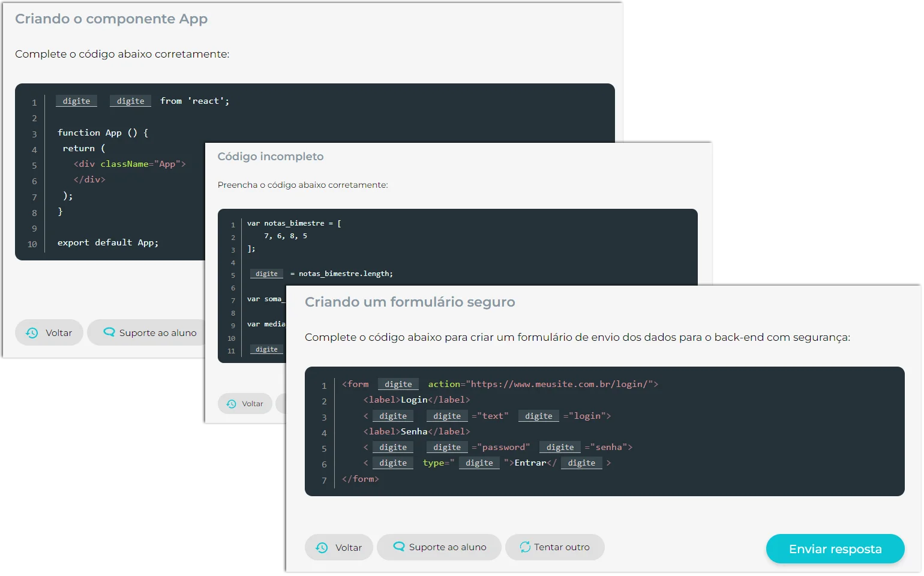
Task: Focus the first blank on line 1 of App code
Action: [76, 101]
